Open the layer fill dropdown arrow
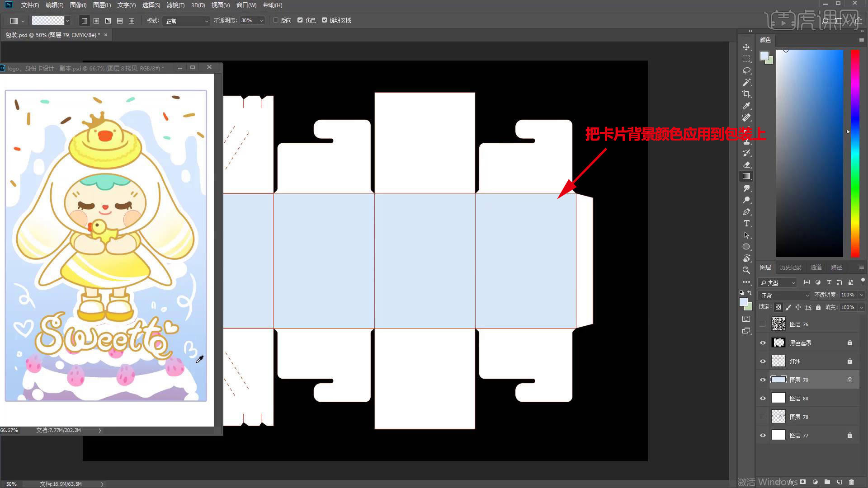868x488 pixels. [861, 308]
